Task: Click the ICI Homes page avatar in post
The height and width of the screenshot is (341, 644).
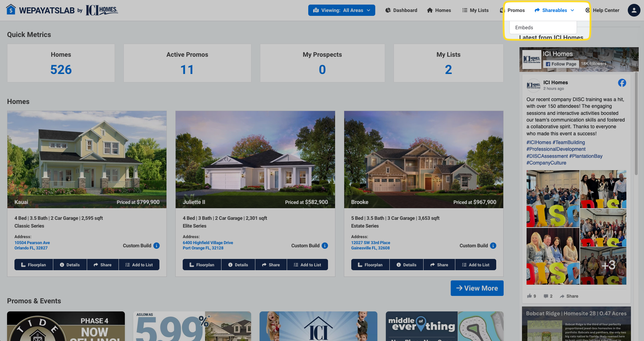Action: point(533,85)
